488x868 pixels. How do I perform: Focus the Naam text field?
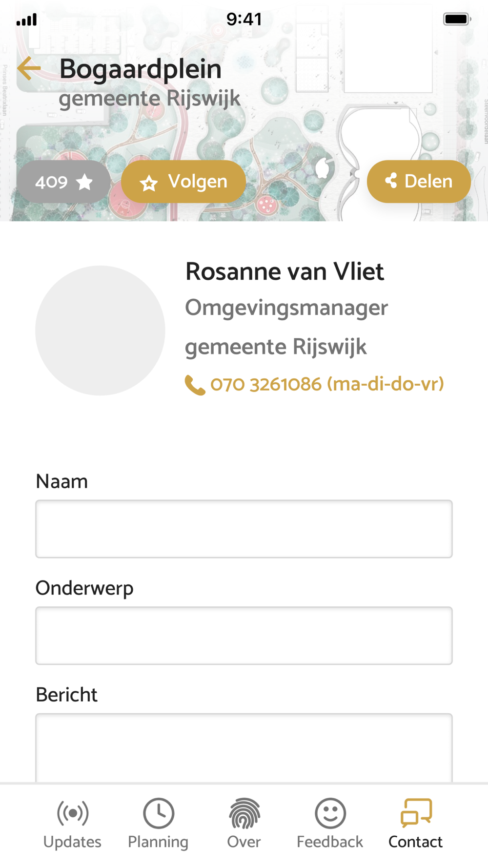[x=244, y=529]
